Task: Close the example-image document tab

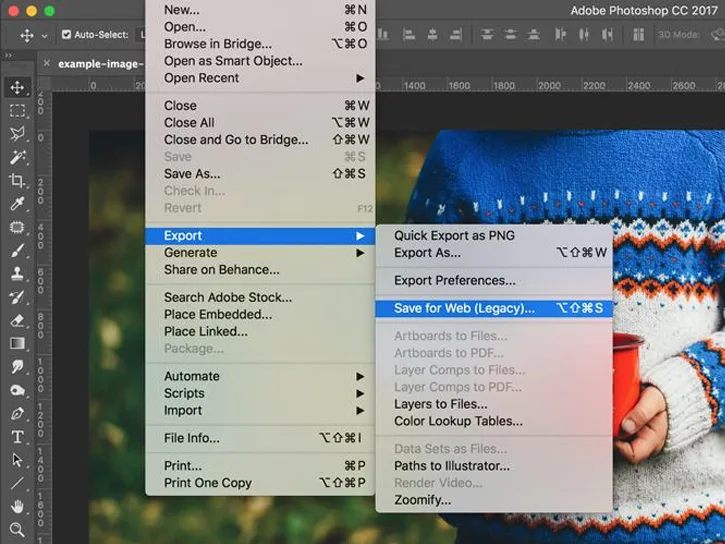Action: point(47,63)
